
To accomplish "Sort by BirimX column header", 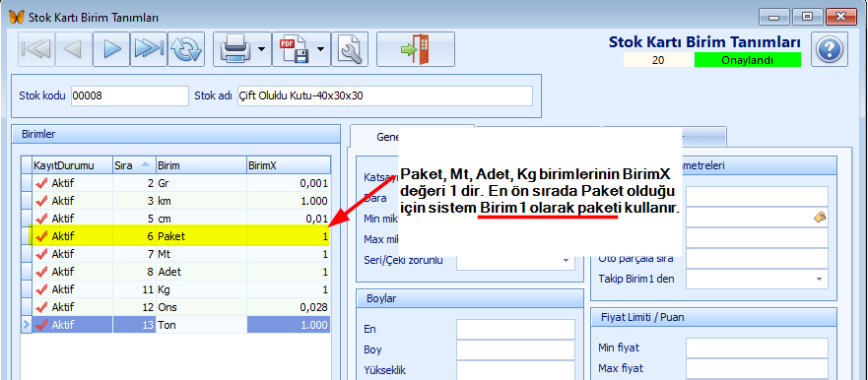I will [x=289, y=164].
